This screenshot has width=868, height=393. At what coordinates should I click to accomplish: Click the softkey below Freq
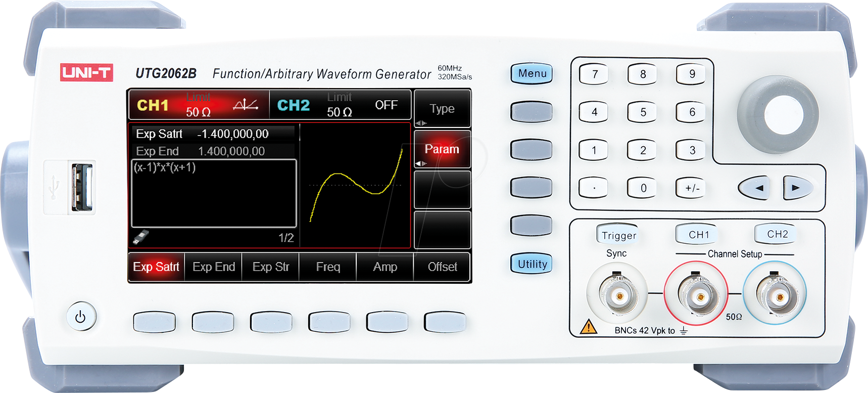(329, 322)
